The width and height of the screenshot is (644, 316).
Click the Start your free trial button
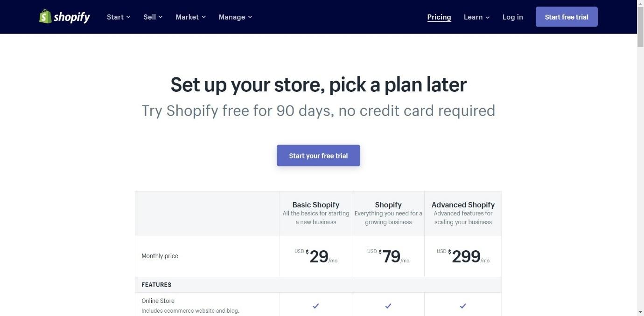tap(318, 156)
